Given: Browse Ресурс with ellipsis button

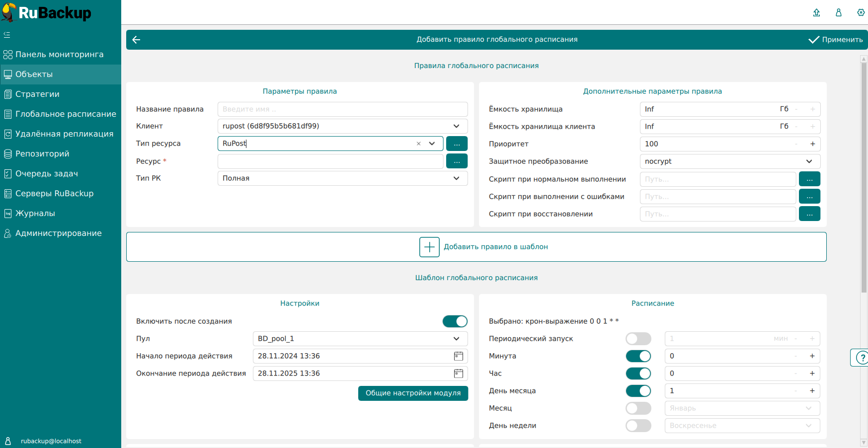Looking at the screenshot, I should click(457, 161).
